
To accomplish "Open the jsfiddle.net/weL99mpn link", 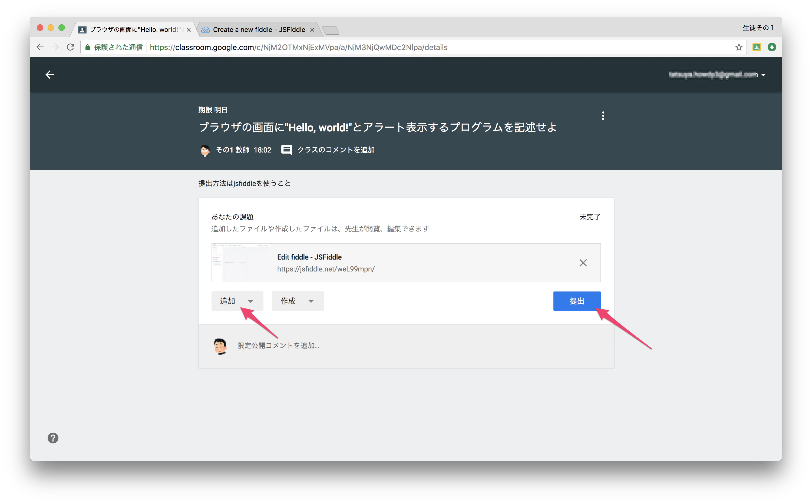I will pyautogui.click(x=326, y=269).
